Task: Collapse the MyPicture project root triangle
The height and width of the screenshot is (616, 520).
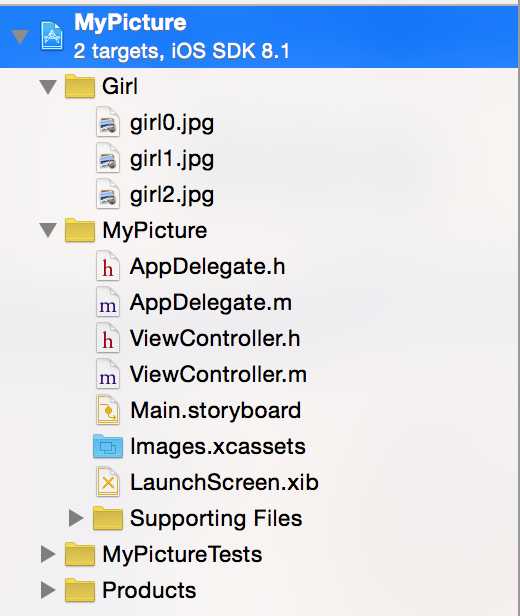Action: 20,37
